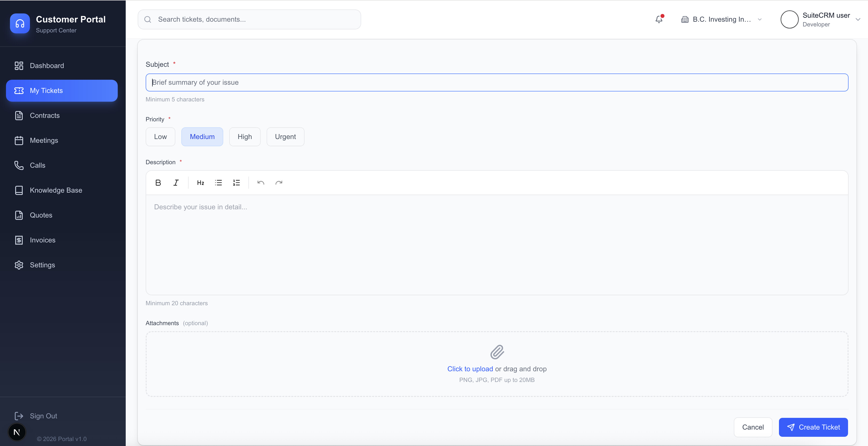Open the Invoices sidebar item

(42, 240)
